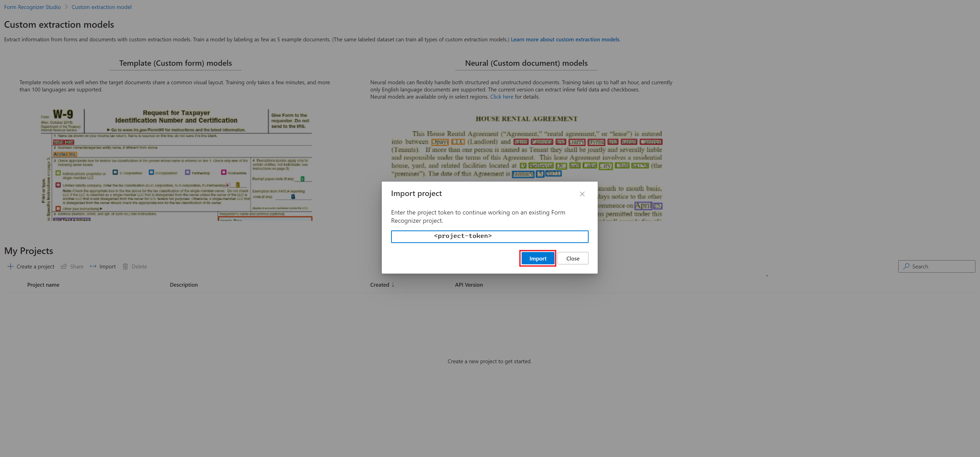Screen dimensions: 980x457
Task: Click the Form Recognizer Studio breadcrumb link
Action: pos(32,7)
